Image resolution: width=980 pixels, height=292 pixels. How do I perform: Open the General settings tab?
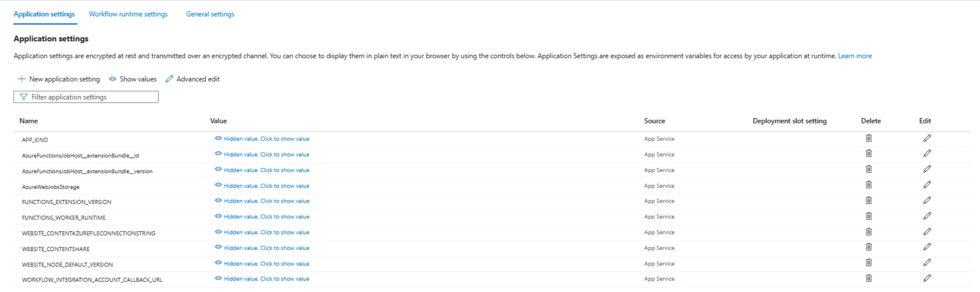[x=210, y=14]
